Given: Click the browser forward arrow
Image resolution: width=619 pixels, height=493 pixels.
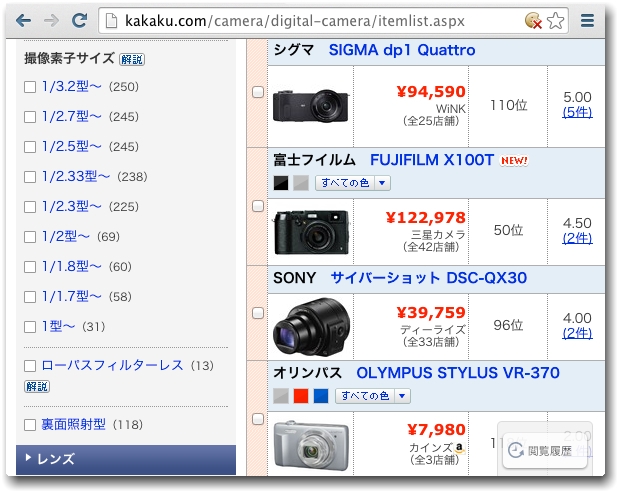Looking at the screenshot, I should coord(51,20).
